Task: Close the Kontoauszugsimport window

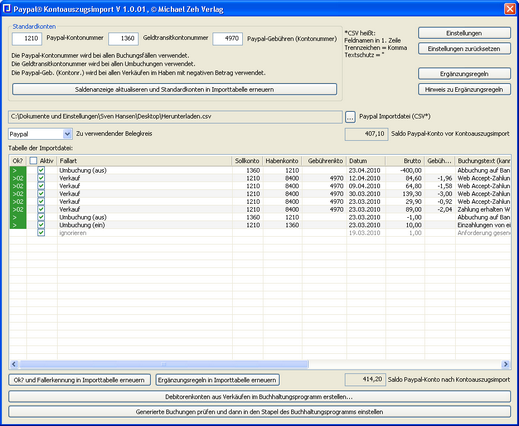Action: [510, 9]
